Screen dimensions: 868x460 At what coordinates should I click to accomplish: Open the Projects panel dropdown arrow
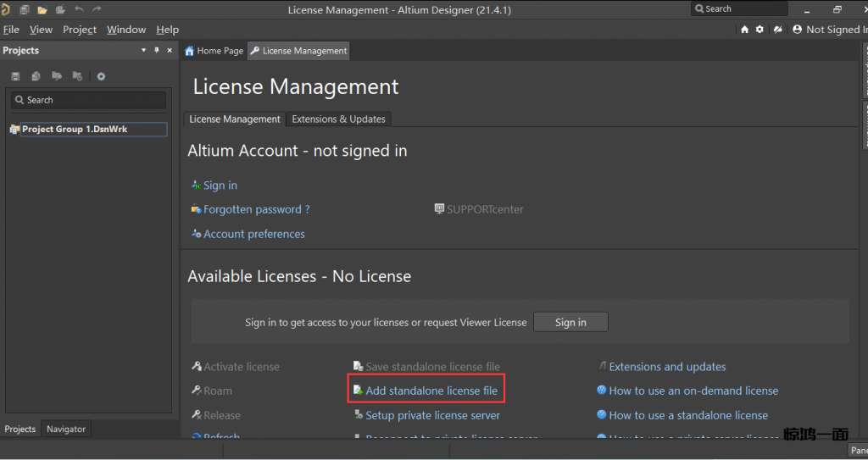pyautogui.click(x=143, y=51)
